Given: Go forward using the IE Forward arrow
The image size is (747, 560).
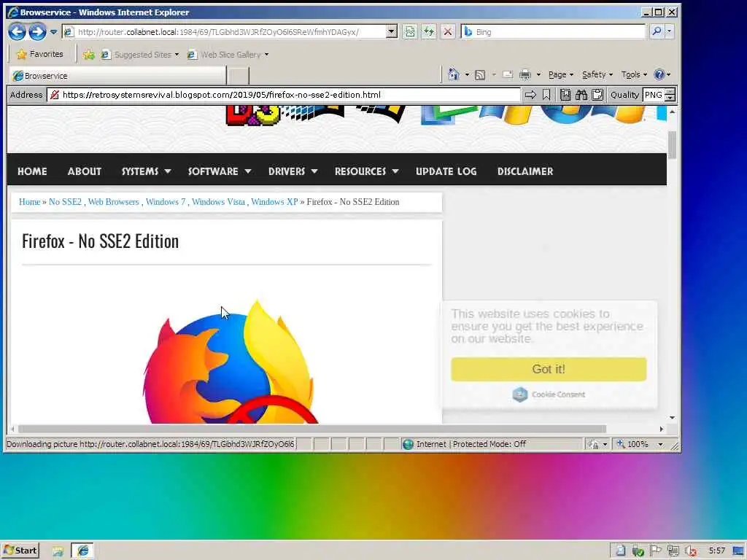Looking at the screenshot, I should [37, 32].
